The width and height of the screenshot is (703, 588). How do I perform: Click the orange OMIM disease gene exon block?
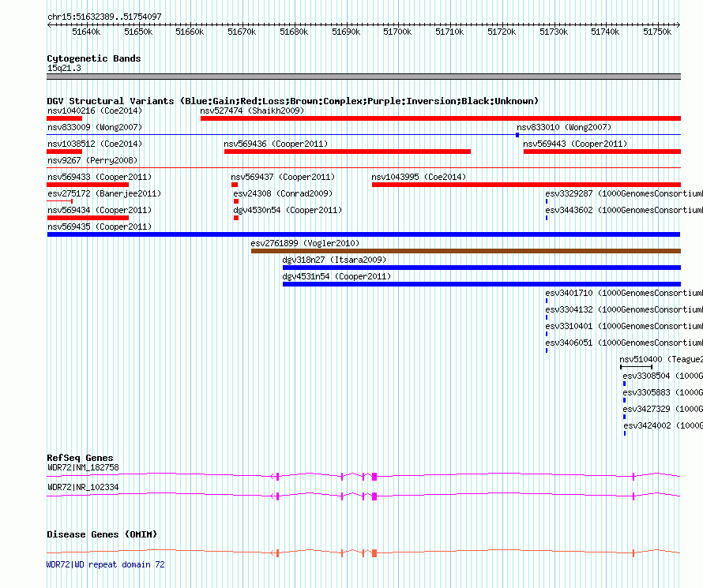(374, 553)
